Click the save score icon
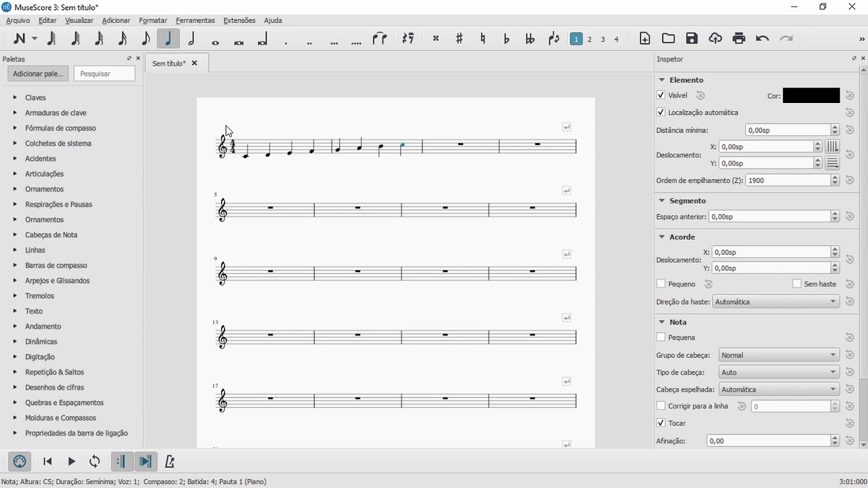The image size is (868, 488). (x=692, y=39)
